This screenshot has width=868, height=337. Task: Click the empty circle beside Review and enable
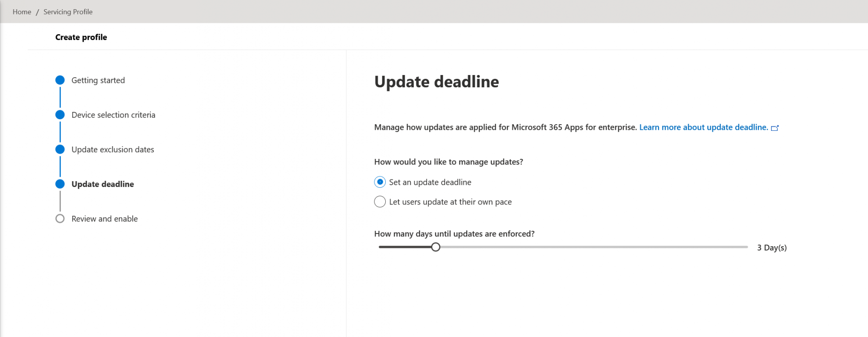pos(60,218)
